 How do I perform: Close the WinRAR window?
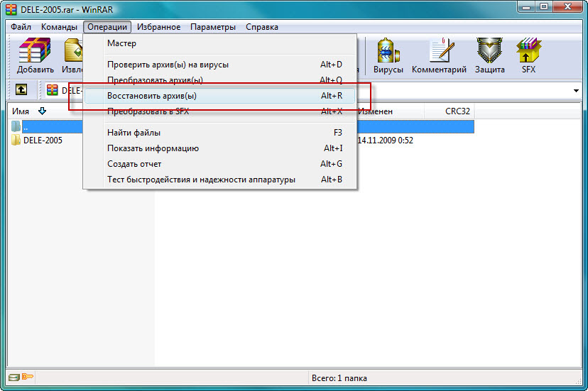tap(567, 7)
